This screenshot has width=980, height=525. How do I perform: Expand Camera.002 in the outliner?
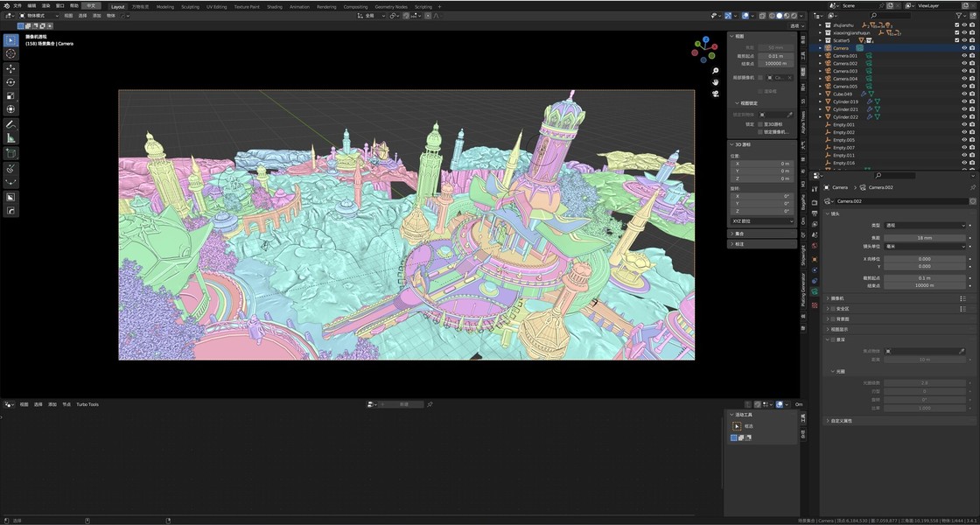click(x=821, y=63)
